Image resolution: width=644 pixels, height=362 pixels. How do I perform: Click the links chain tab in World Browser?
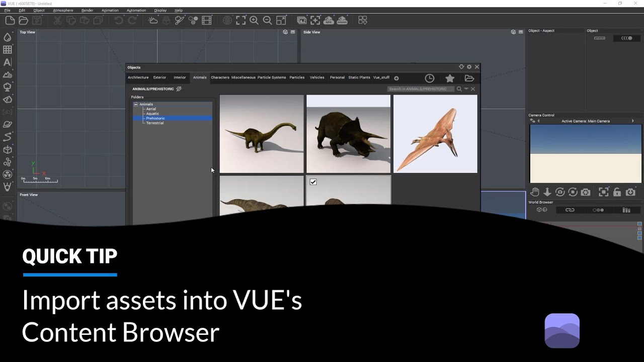tap(570, 210)
